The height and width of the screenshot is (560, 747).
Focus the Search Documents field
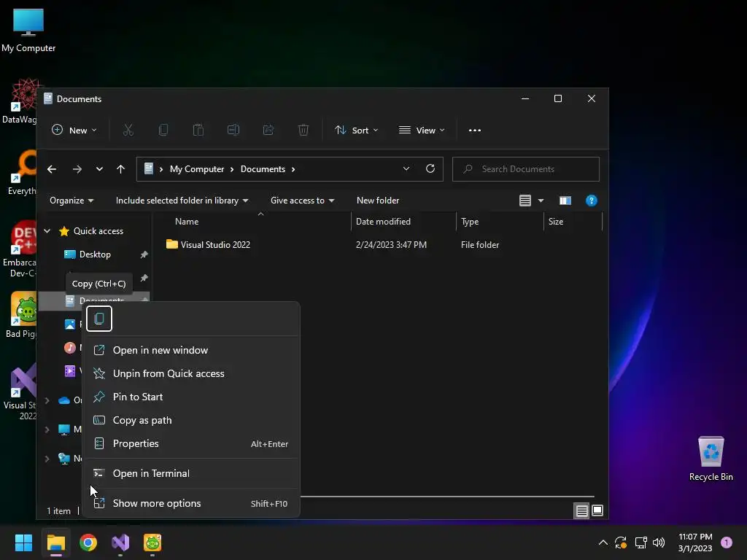pos(525,169)
